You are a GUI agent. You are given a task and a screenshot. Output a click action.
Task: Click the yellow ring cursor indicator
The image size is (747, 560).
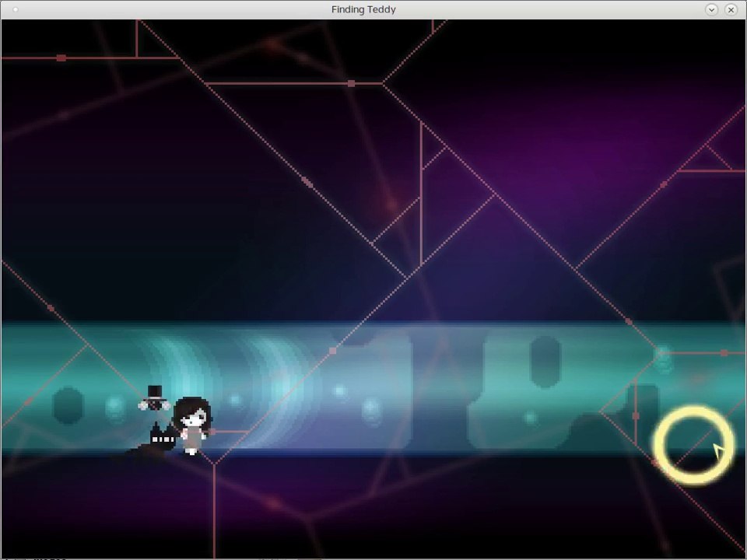pos(693,445)
